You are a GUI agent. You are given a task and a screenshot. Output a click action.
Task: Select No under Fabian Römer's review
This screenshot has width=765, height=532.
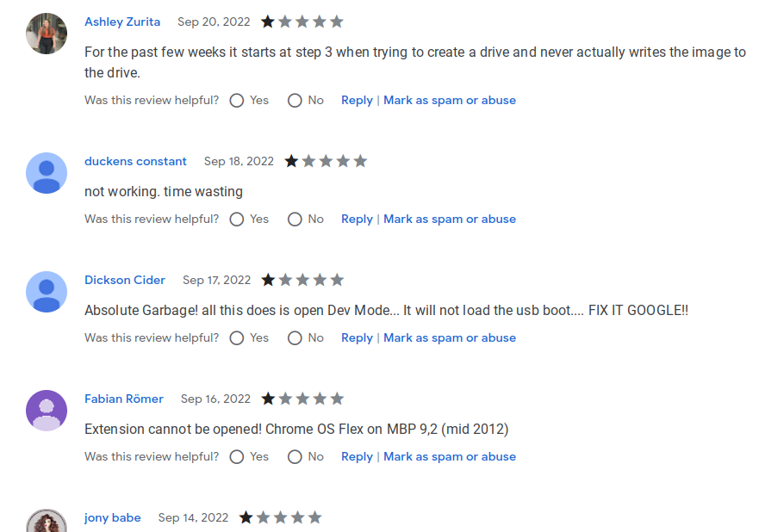point(295,456)
